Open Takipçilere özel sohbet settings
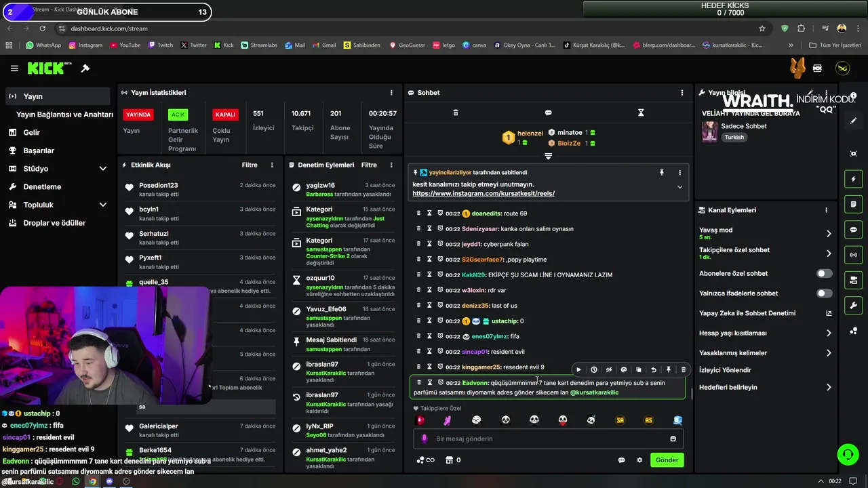Image resolution: width=868 pixels, height=488 pixels. click(765, 253)
